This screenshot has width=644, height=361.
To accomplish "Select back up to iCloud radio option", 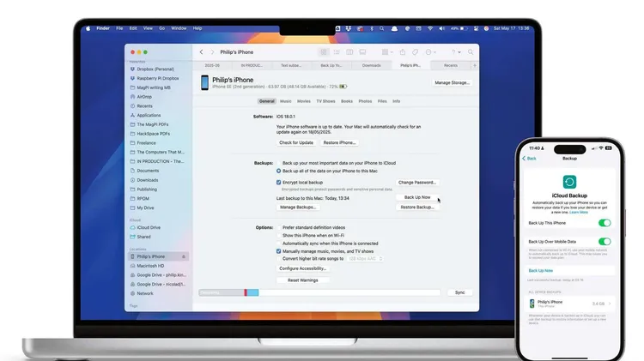I will [x=279, y=163].
